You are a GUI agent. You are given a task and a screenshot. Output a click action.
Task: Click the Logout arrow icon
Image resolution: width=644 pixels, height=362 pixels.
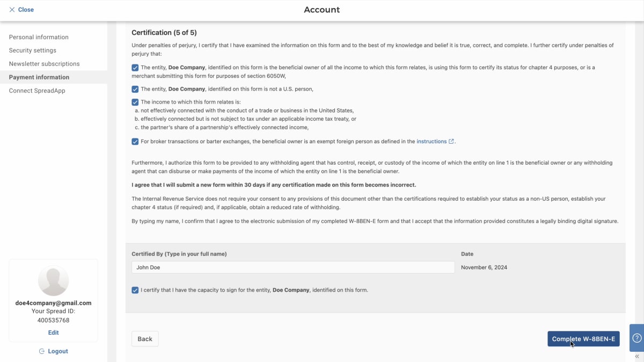tap(41, 351)
